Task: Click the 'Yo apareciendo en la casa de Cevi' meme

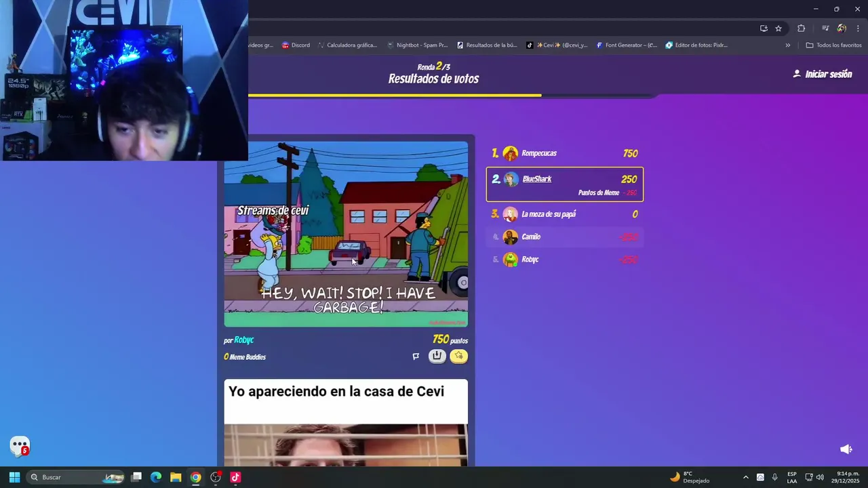Action: click(346, 423)
